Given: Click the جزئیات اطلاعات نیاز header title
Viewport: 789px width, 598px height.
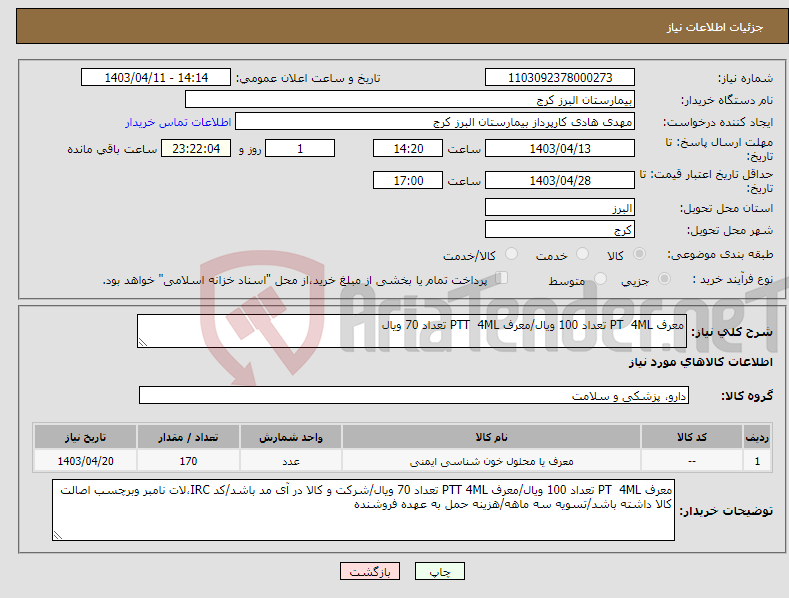Looking at the screenshot, I should click(715, 27).
